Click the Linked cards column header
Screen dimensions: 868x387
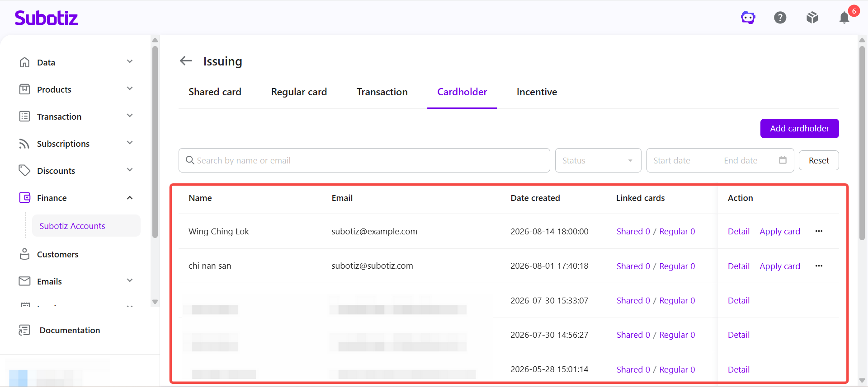point(640,198)
